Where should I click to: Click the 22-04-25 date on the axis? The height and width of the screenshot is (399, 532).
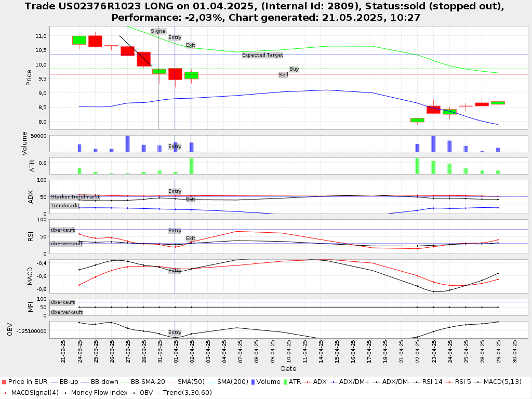tap(417, 351)
